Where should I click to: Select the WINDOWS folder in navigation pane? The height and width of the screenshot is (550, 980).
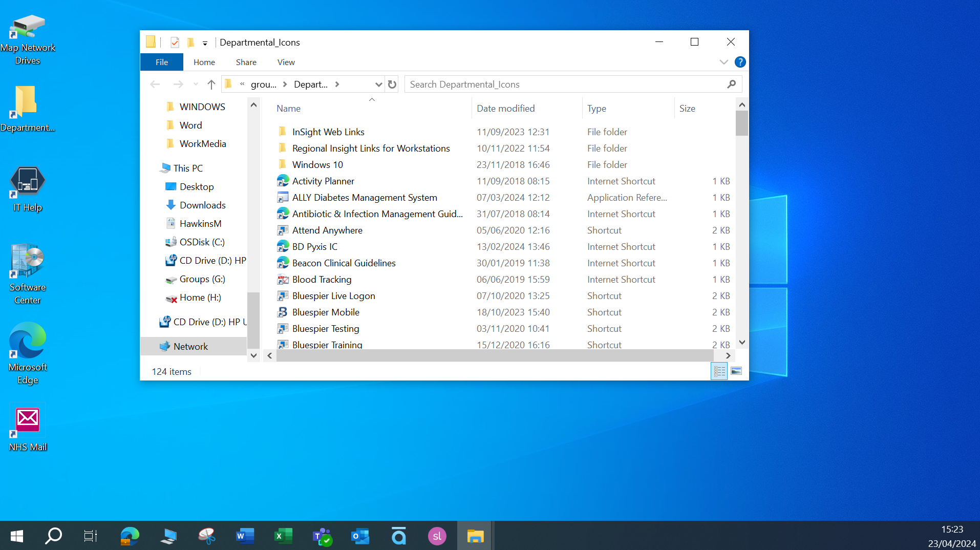pyautogui.click(x=202, y=107)
